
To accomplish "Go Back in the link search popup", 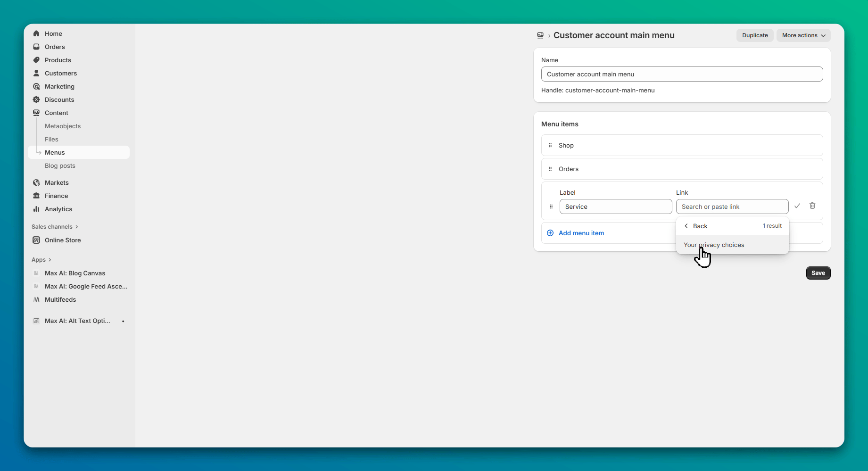I will 700,226.
